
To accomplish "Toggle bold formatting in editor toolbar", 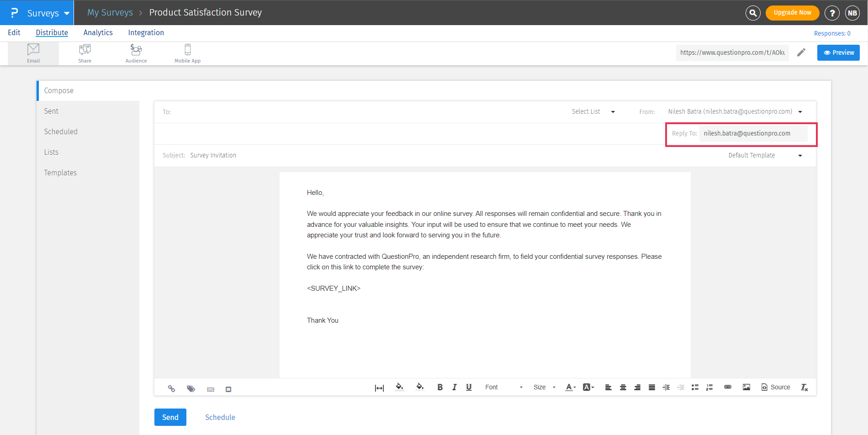I will pyautogui.click(x=440, y=387).
